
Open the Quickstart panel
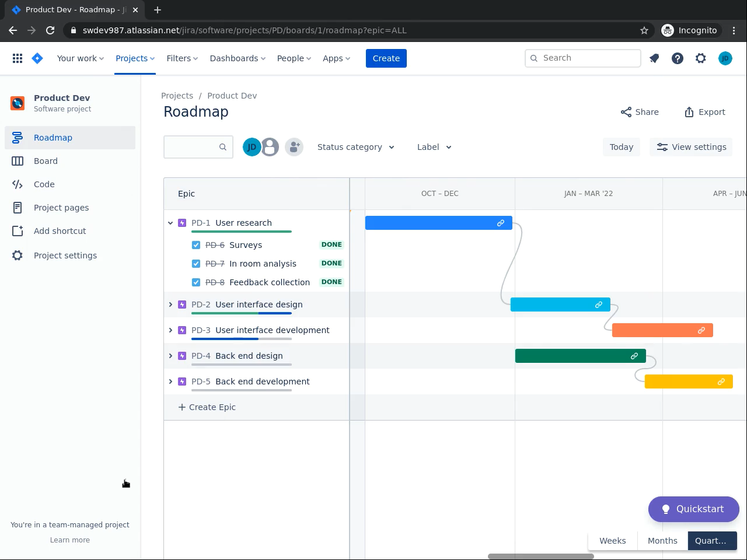(x=694, y=509)
